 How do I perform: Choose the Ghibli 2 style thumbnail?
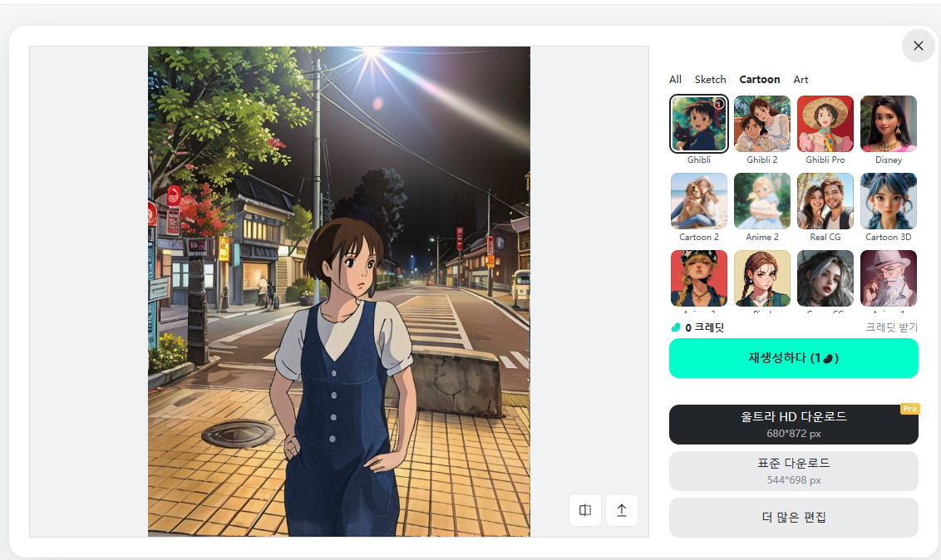(762, 124)
